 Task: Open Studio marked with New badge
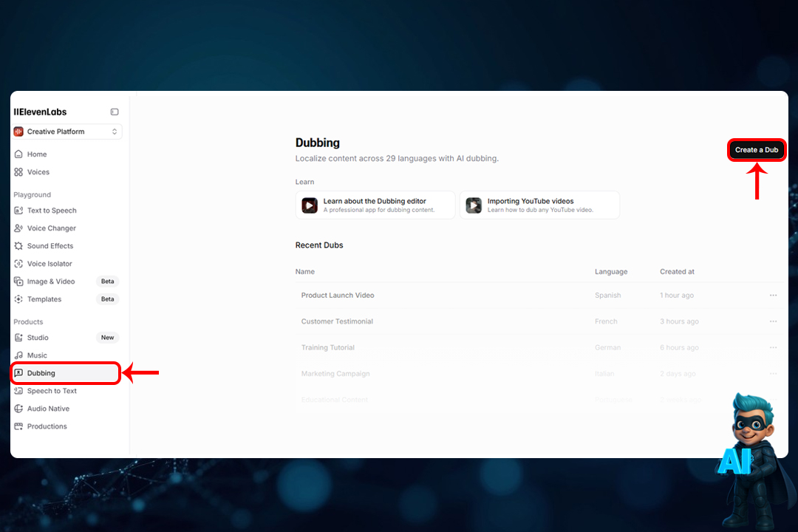click(38, 338)
